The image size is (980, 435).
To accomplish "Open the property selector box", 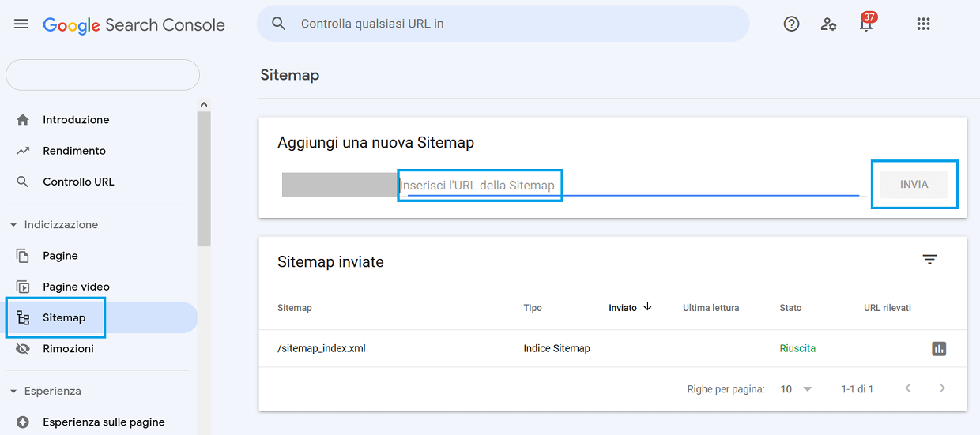I will (103, 75).
